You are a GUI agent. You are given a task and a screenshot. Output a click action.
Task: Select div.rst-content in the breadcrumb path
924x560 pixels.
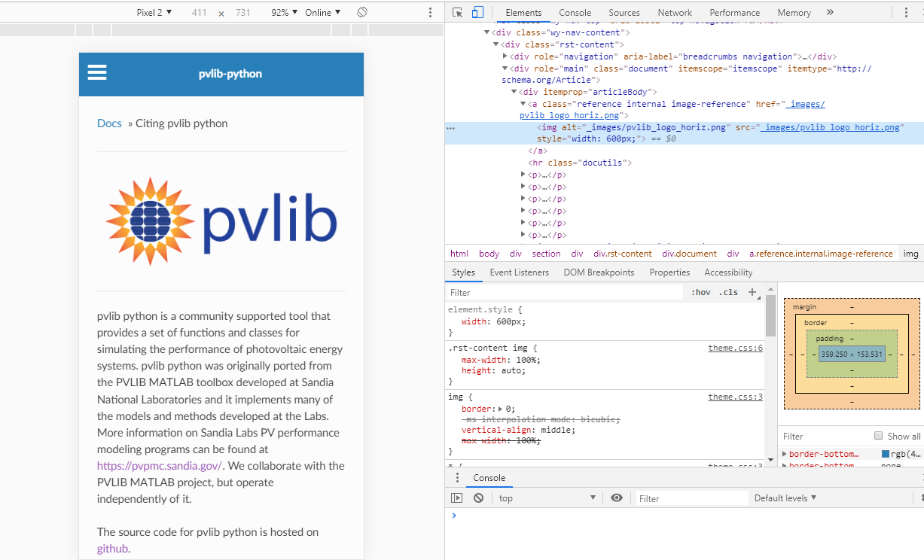pos(622,254)
